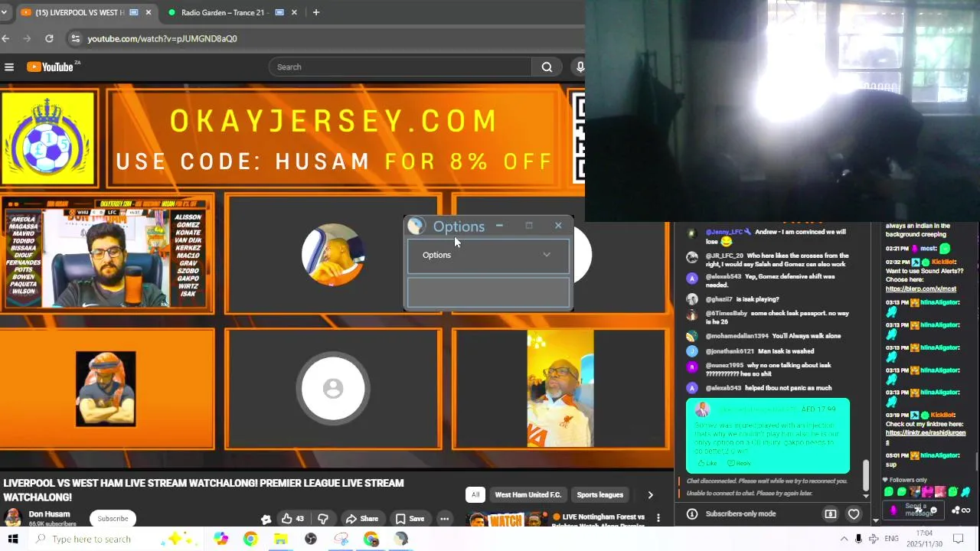
Task: Click the YouTube search magnifier button
Action: click(x=547, y=67)
